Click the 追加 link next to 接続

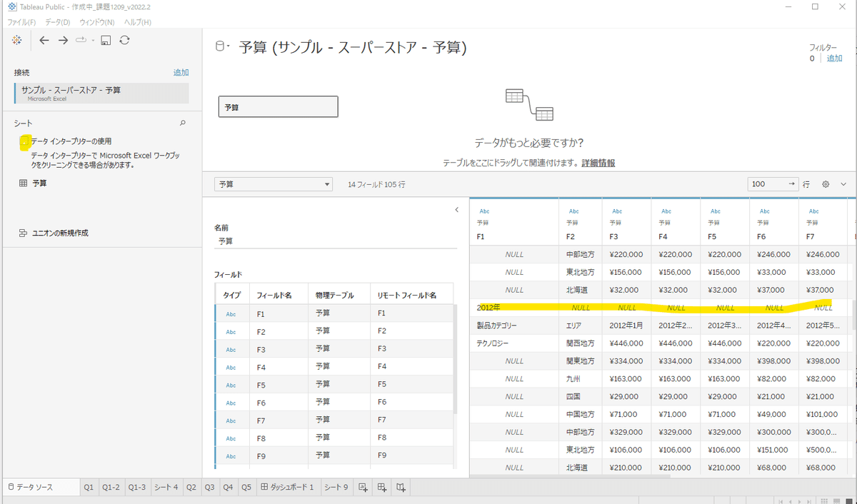181,73
